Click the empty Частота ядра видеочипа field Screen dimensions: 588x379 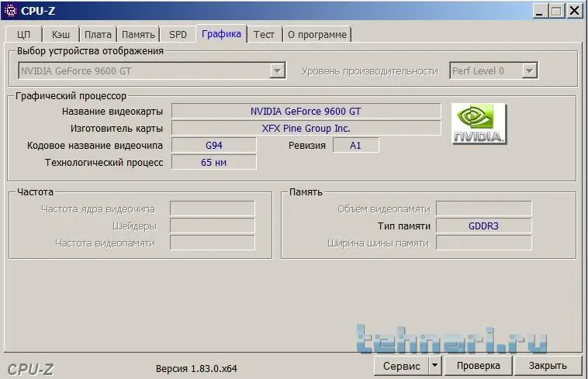click(x=213, y=208)
